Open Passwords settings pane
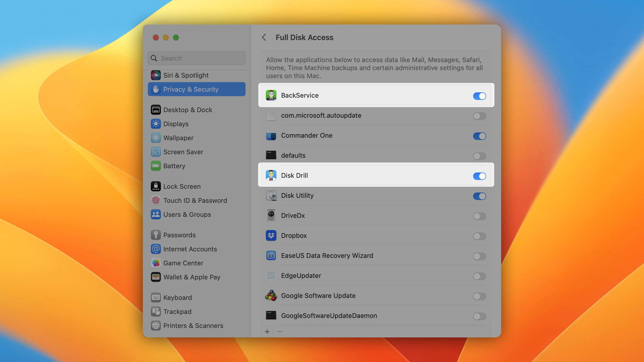This screenshot has width=644, height=362. [197, 235]
